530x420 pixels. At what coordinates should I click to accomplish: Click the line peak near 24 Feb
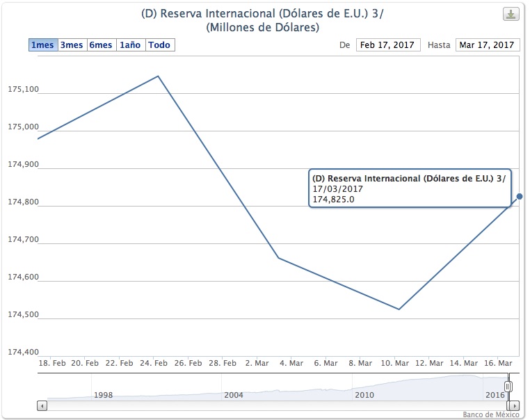(159, 76)
